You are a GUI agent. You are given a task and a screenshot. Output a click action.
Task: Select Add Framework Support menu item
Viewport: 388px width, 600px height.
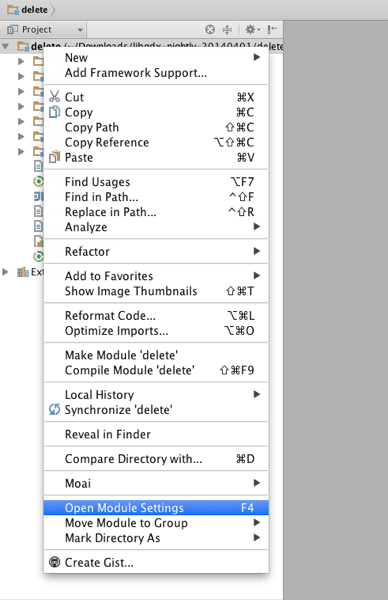pyautogui.click(x=156, y=73)
